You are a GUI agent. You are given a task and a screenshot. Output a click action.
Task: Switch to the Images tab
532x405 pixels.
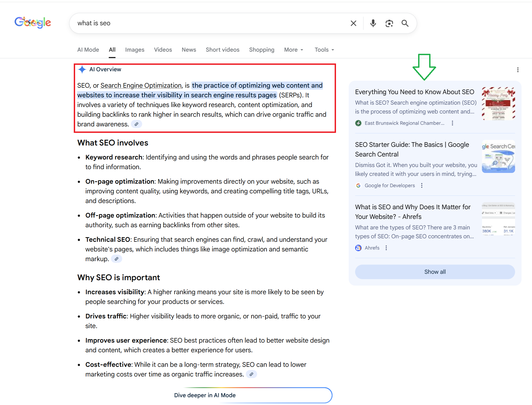135,50
